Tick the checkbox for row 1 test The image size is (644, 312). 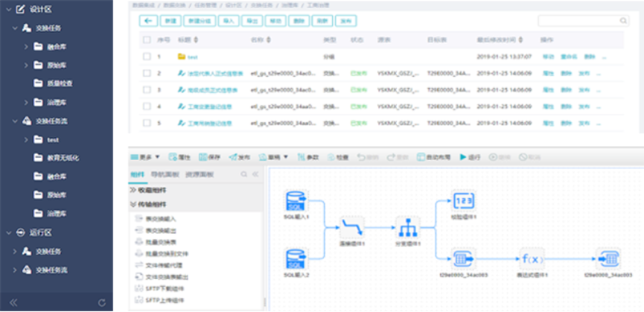[x=147, y=57]
